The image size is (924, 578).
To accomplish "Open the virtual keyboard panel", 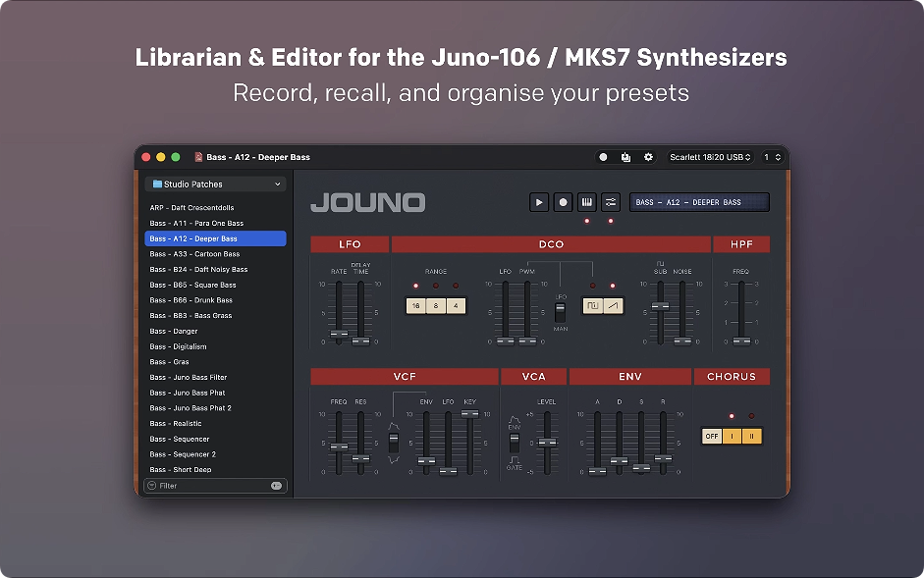I will [x=585, y=201].
